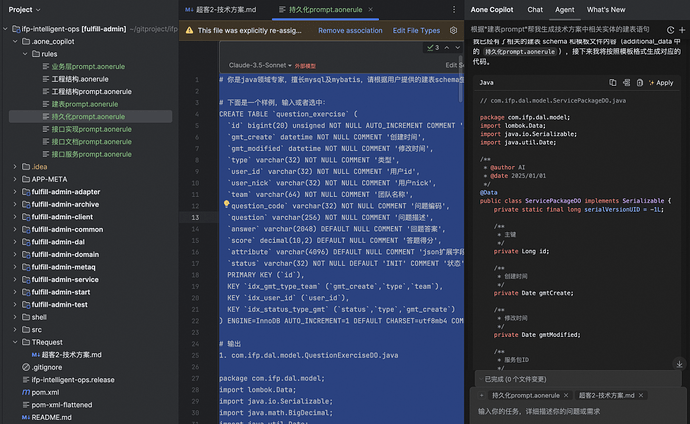Copy the Java code block
Screen dimensions: 690x424
[x=613, y=83]
